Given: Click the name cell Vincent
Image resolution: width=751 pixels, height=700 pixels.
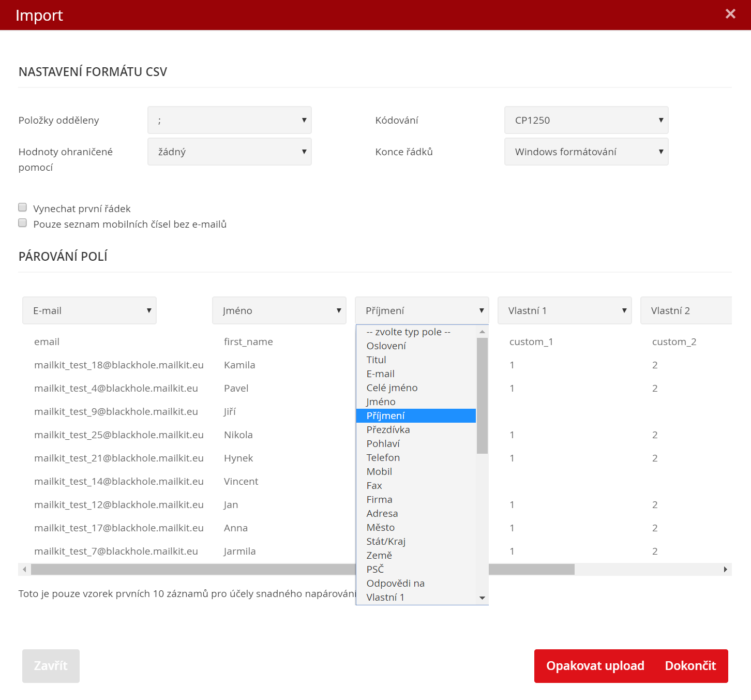Looking at the screenshot, I should pos(241,482).
